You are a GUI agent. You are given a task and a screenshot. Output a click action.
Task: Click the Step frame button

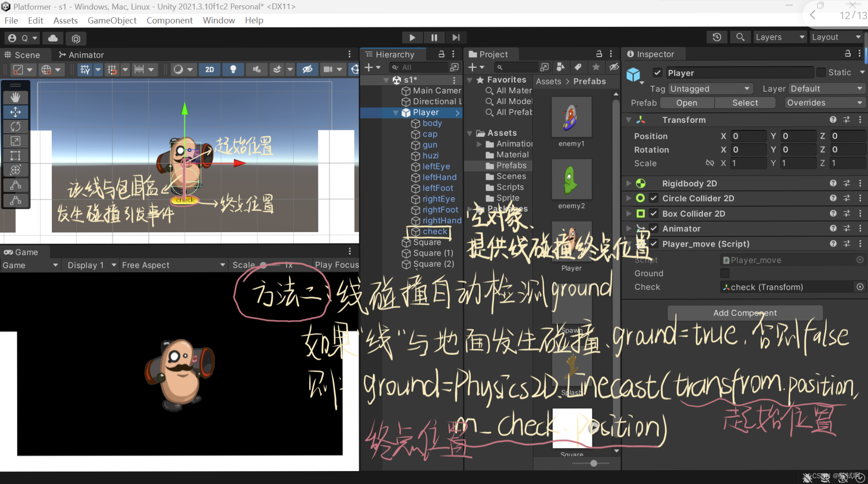pos(456,37)
